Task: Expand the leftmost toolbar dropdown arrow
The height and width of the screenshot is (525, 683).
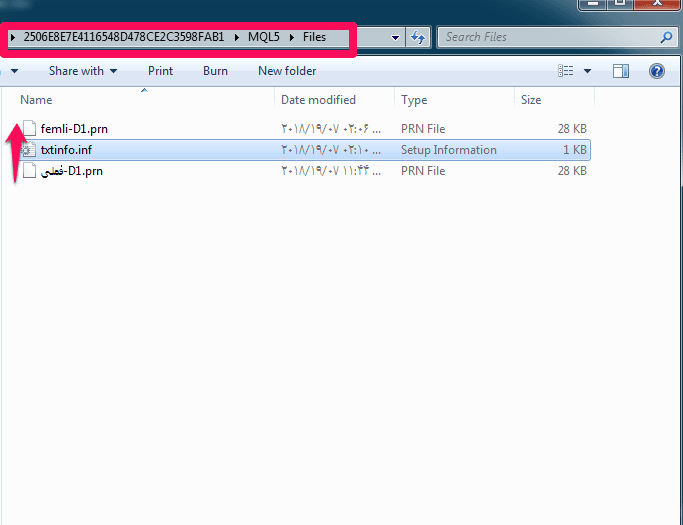Action: click(14, 71)
